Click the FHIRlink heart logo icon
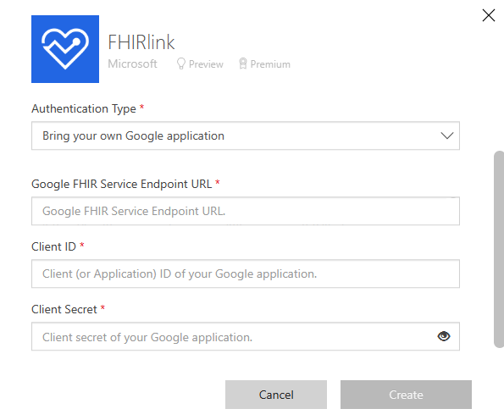The width and height of the screenshot is (504, 420). [65, 49]
